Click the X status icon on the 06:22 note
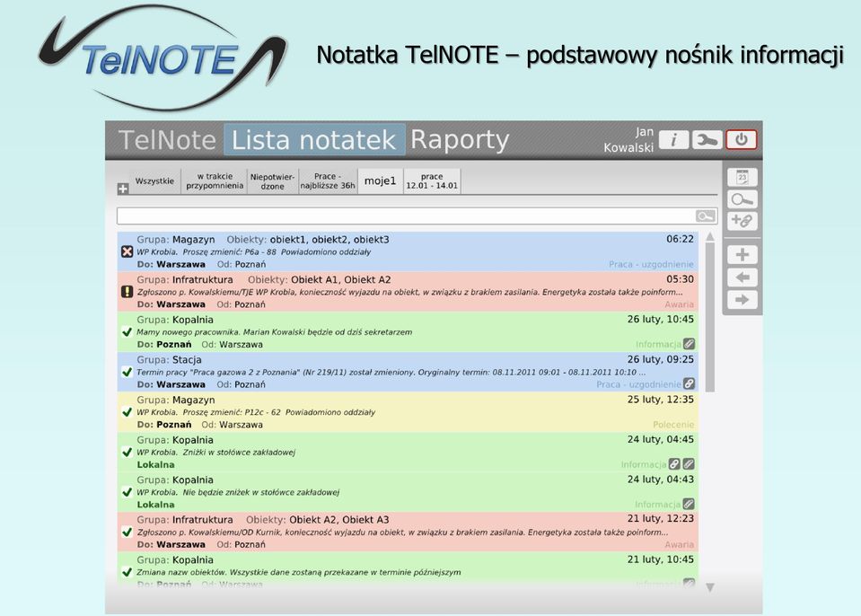This screenshot has height=616, width=861. (x=127, y=251)
